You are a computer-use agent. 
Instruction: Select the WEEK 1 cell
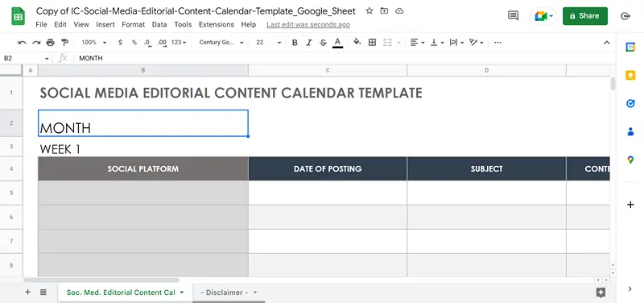coord(143,147)
